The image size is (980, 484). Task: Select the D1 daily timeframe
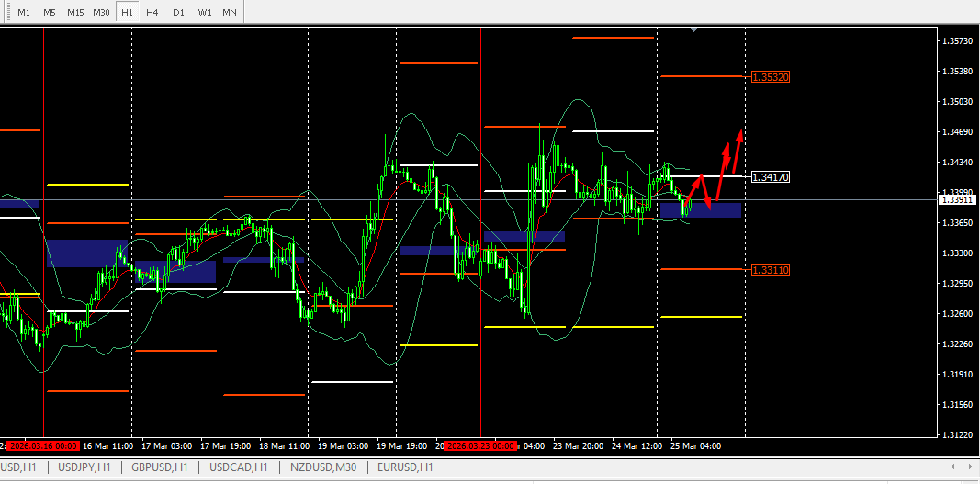point(178,12)
